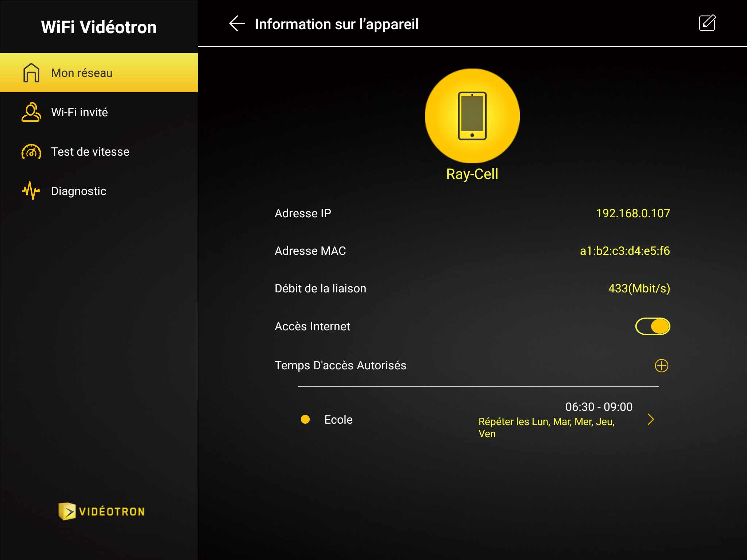Click the WiFi Vidéotron header title
The image size is (747, 560).
click(x=99, y=27)
